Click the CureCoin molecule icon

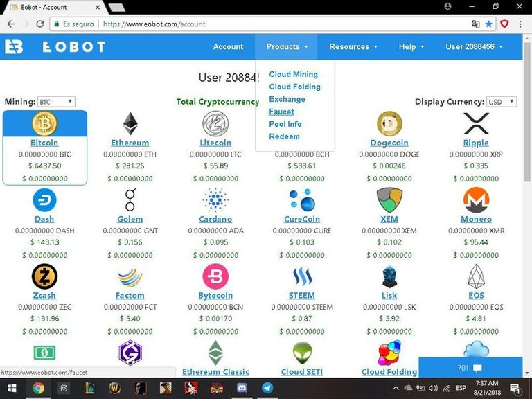[302, 199]
